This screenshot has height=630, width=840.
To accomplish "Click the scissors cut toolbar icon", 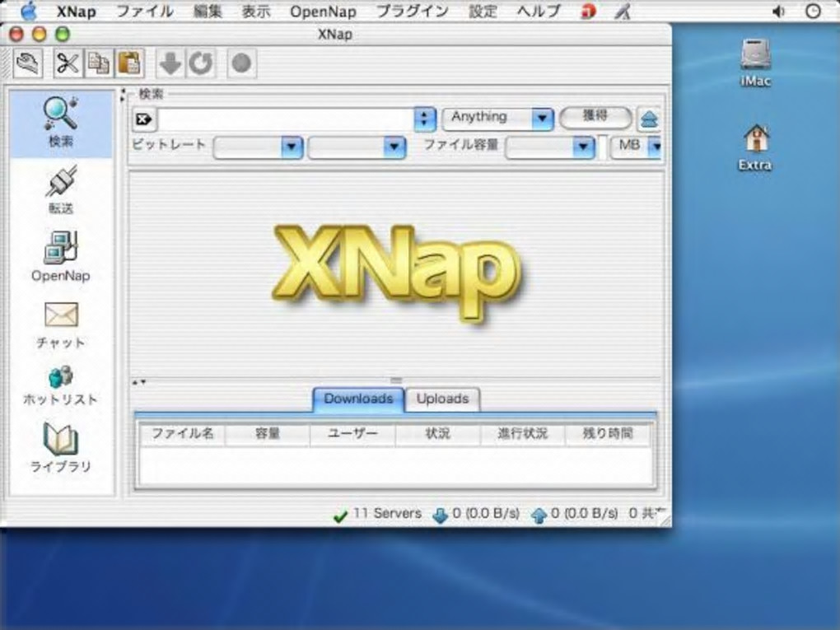I will click(68, 63).
